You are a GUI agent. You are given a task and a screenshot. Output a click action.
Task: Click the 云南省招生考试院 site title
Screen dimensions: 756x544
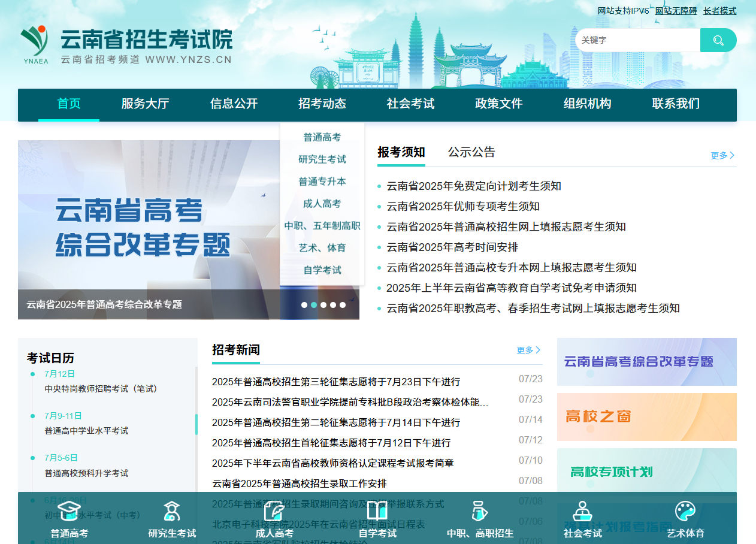tap(146, 39)
